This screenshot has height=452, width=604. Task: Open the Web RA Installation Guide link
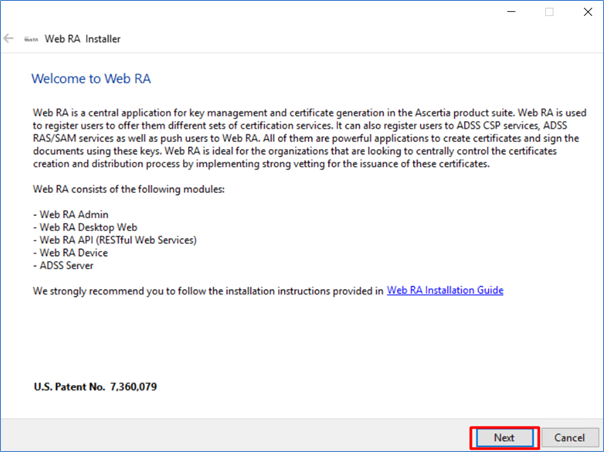tap(445, 291)
